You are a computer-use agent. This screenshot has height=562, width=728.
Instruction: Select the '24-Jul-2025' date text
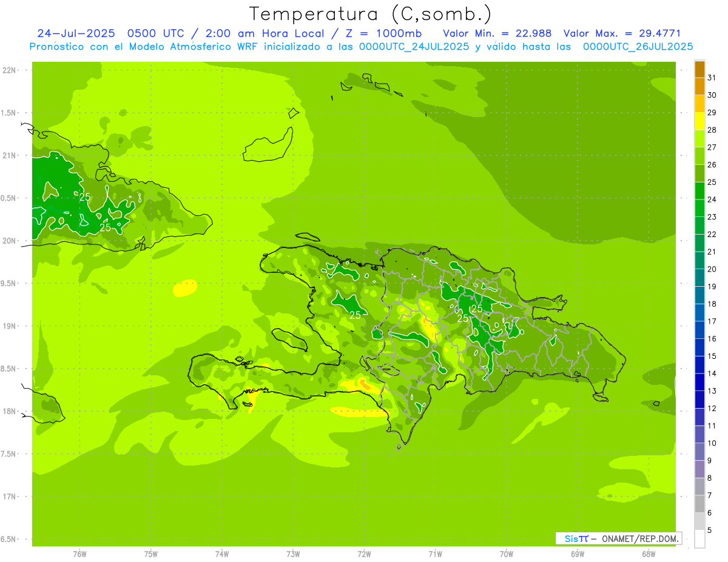(76, 33)
